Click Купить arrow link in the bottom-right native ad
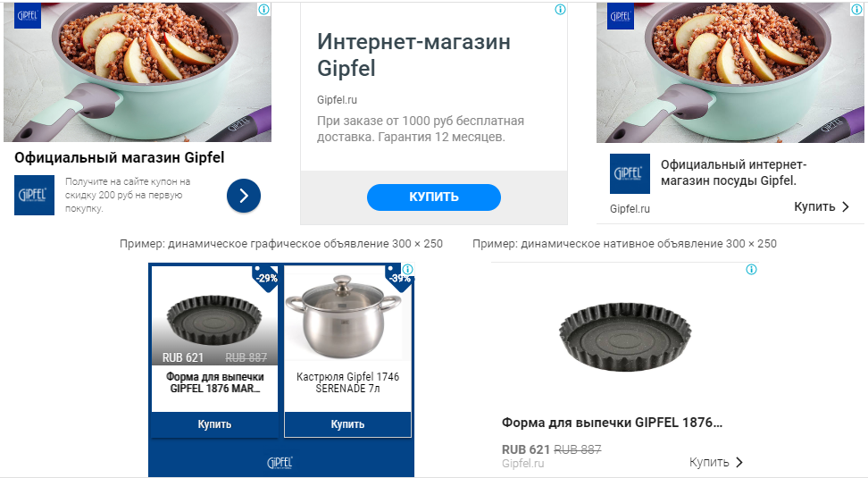The image size is (868, 478). coord(716,462)
